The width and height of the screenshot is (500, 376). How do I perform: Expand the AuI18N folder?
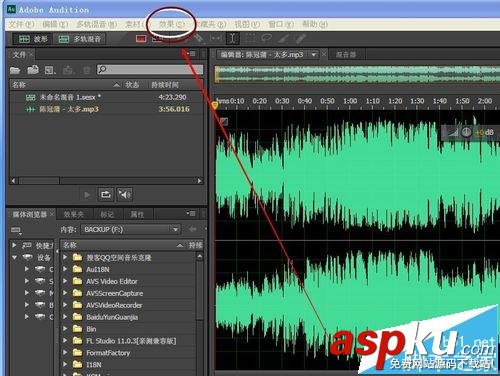click(65, 269)
